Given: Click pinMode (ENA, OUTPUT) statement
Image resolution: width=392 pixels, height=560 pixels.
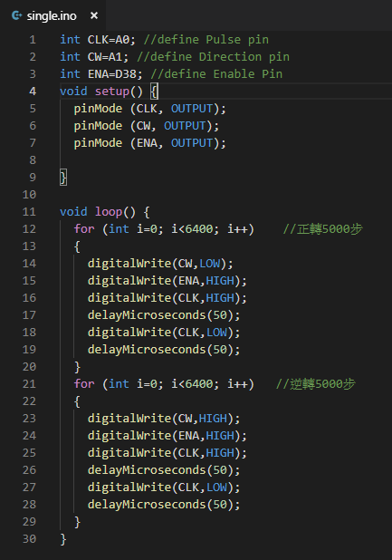Looking at the screenshot, I should (149, 143).
